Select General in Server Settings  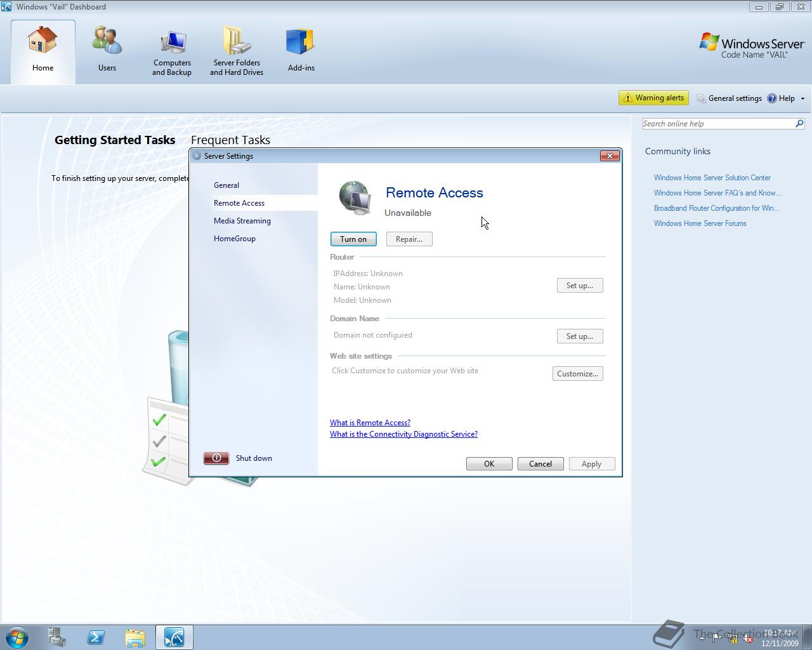pyautogui.click(x=226, y=185)
